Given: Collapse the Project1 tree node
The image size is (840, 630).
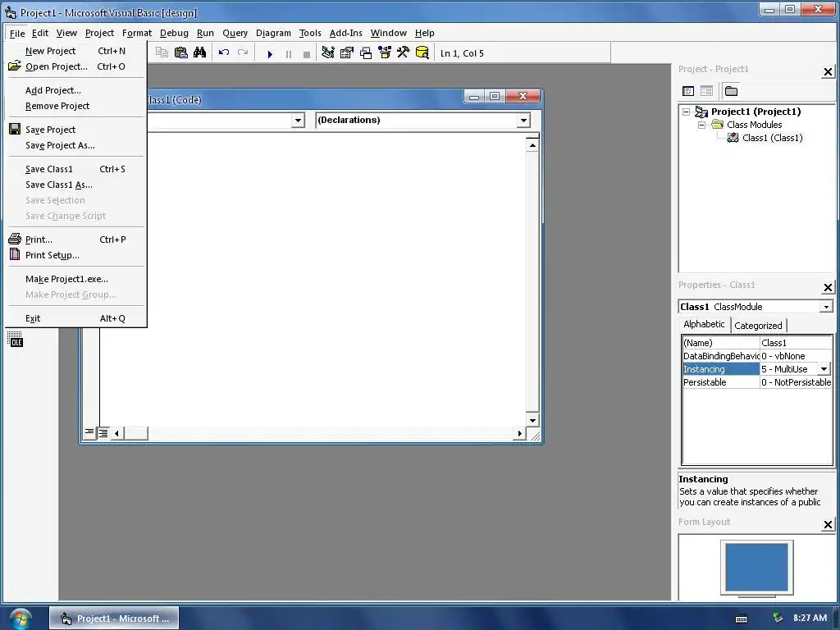Looking at the screenshot, I should pyautogui.click(x=687, y=112).
